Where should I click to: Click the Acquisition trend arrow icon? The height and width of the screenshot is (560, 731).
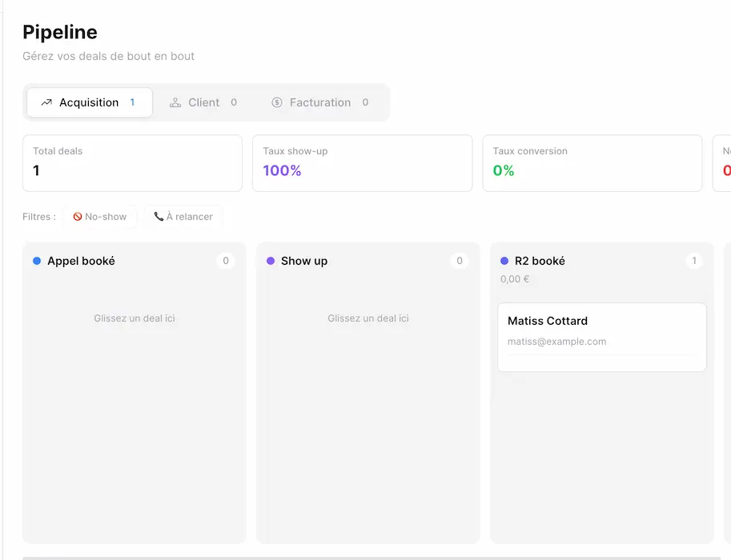click(x=46, y=102)
